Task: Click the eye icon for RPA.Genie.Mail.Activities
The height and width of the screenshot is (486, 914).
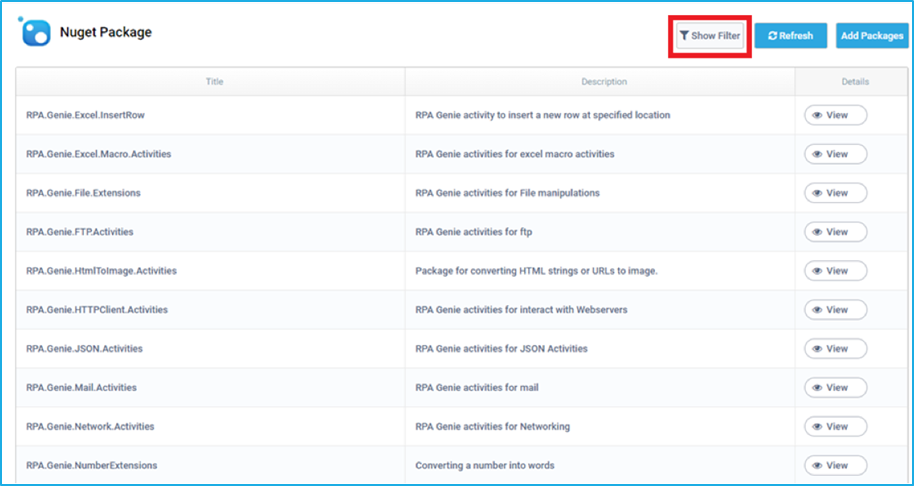Action: click(817, 387)
